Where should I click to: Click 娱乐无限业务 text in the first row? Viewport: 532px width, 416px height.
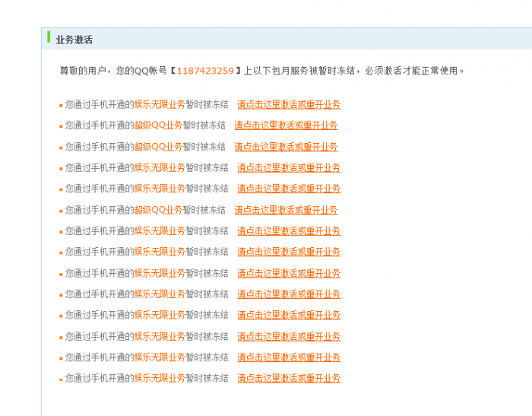tap(160, 104)
